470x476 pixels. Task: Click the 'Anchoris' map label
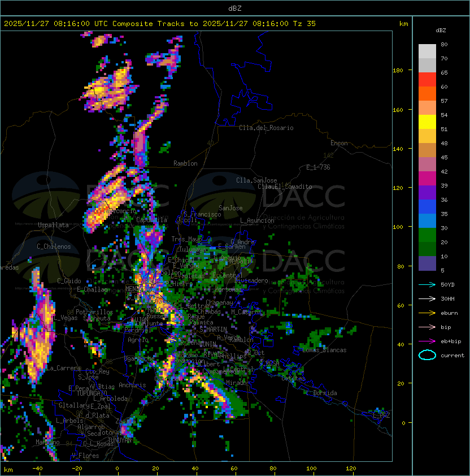tap(132, 385)
